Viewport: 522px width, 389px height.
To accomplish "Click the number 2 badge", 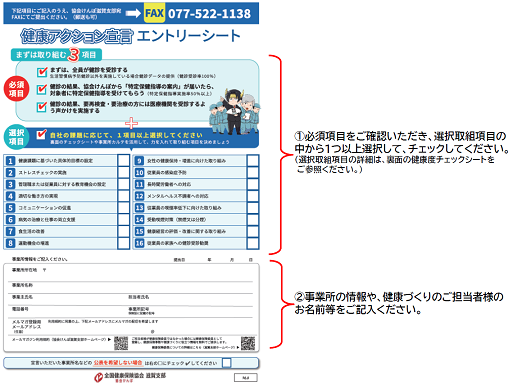I will tap(10, 173).
